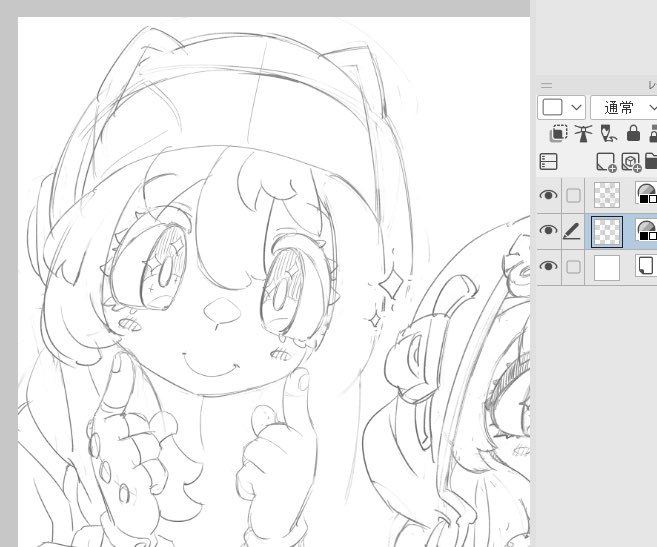
Task: Click the pen editing indicator of selected layer
Action: [x=572, y=231]
